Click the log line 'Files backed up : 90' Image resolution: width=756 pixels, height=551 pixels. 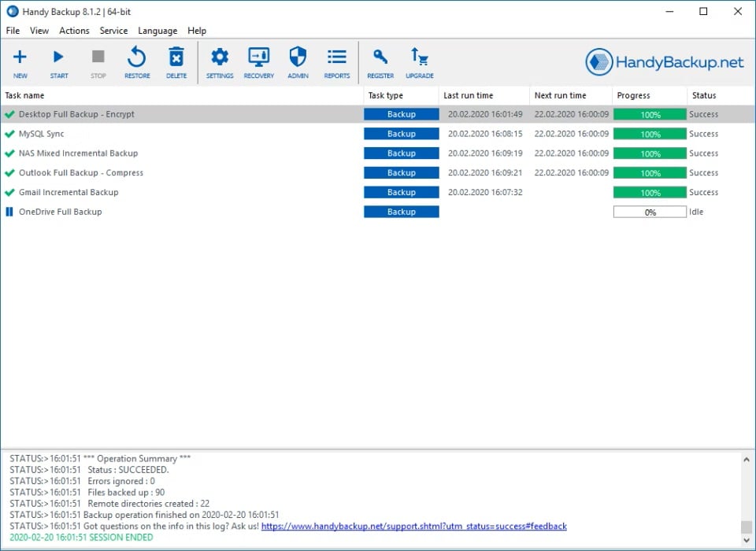pyautogui.click(x=87, y=492)
